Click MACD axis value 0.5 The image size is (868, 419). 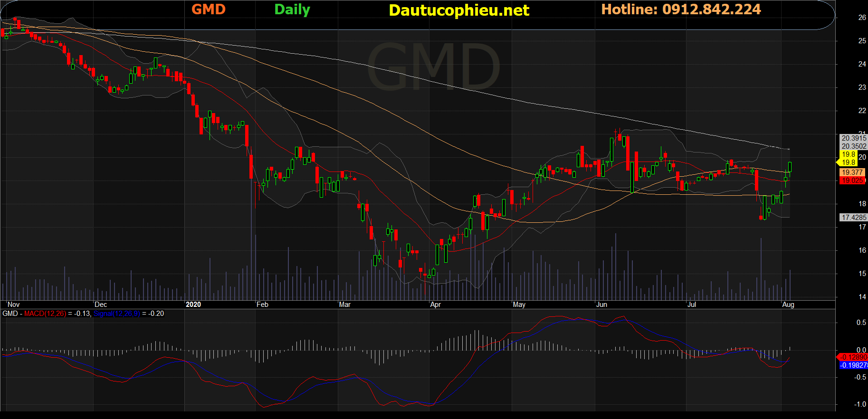tap(861, 323)
